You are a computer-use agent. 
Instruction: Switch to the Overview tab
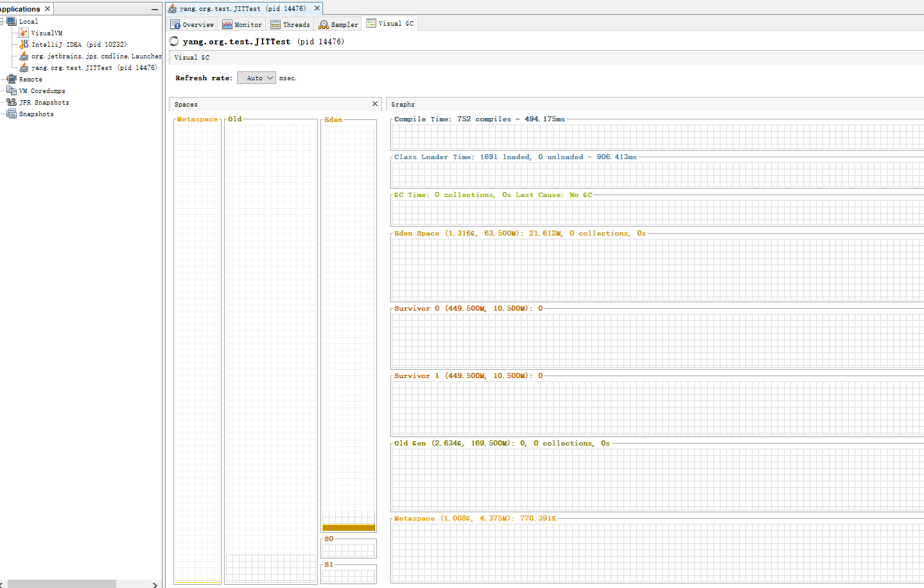tap(193, 24)
